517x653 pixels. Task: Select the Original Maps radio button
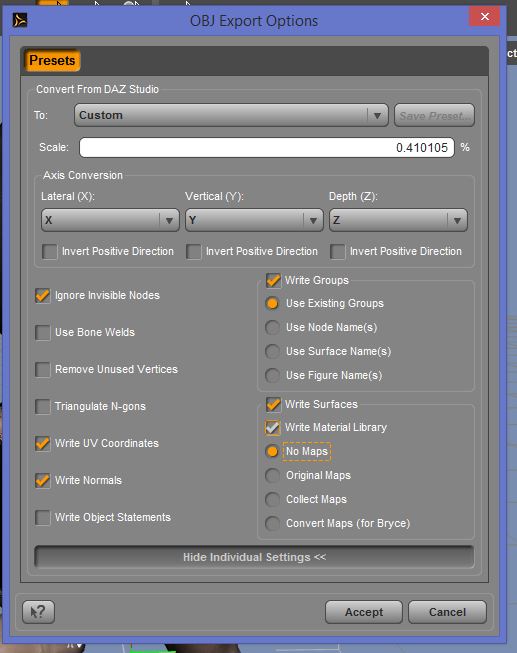[272, 476]
